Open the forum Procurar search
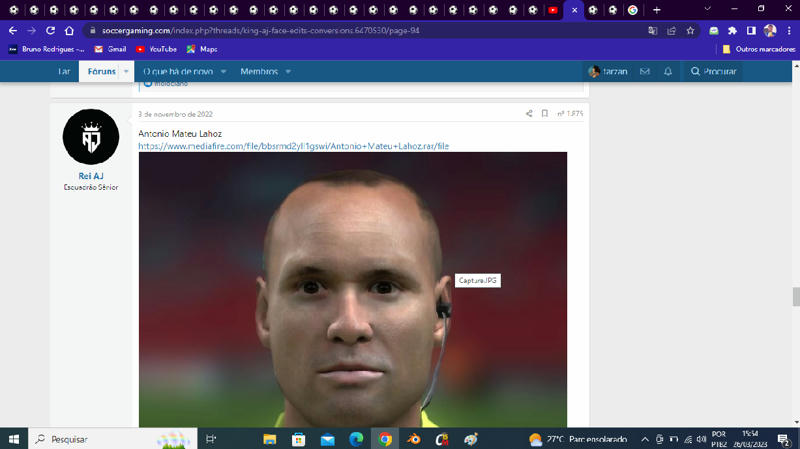800x449 pixels. click(713, 71)
